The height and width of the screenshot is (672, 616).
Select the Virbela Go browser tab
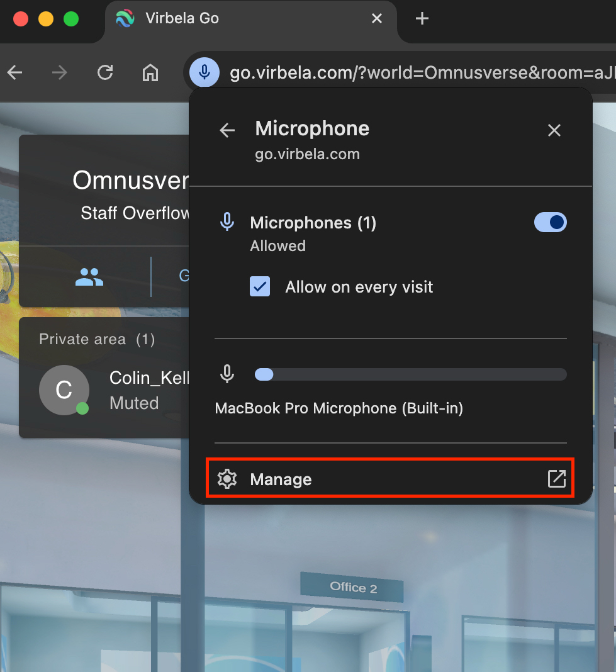(x=182, y=19)
